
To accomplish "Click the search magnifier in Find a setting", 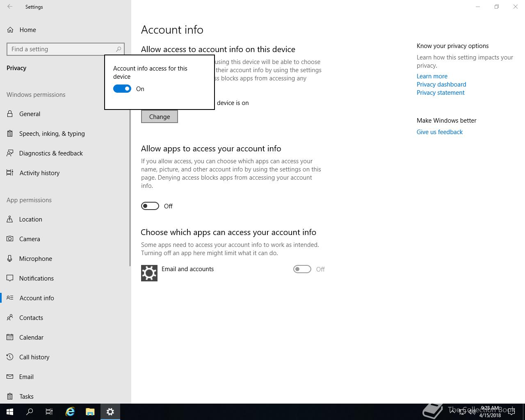I will 119,49.
